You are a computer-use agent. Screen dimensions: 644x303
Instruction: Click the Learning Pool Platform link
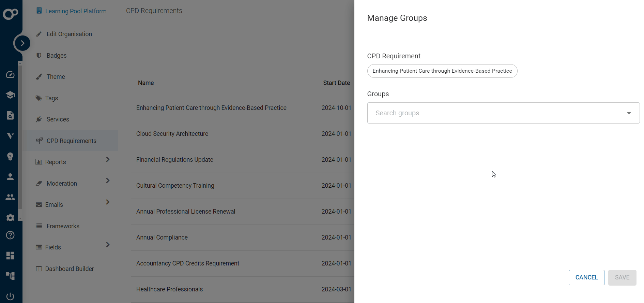[x=76, y=11]
